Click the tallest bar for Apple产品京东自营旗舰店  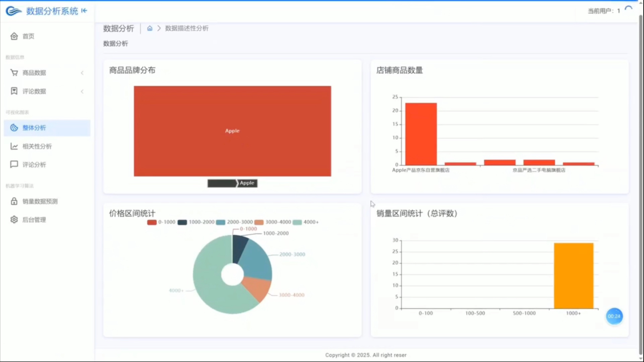coord(421,134)
